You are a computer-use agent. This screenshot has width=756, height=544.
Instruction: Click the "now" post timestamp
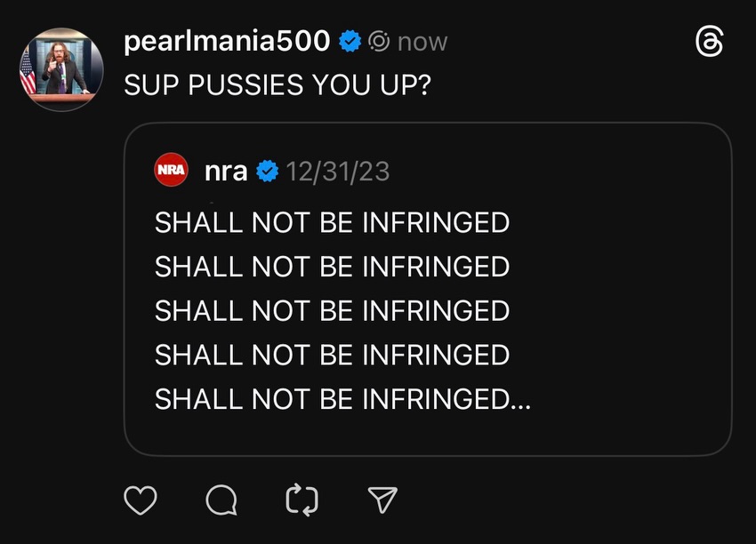tap(422, 41)
